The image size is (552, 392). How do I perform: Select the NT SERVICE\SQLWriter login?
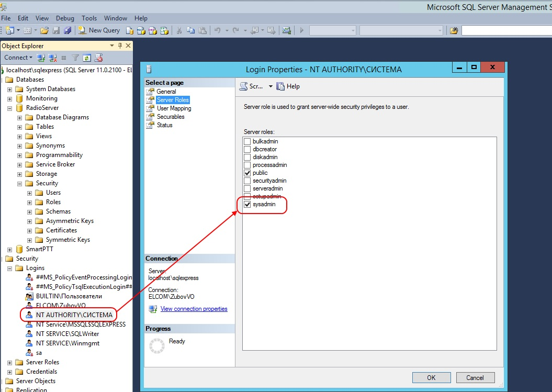(x=67, y=334)
